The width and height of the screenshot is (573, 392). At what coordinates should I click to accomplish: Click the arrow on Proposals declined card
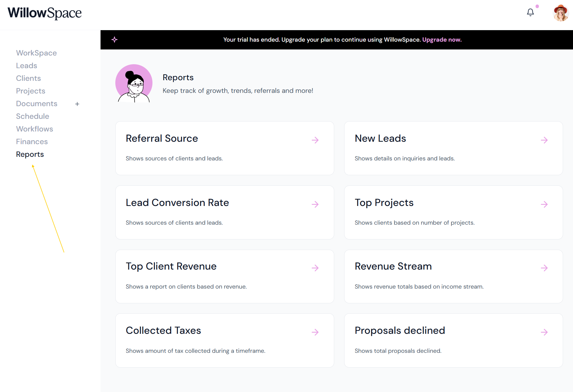tap(544, 332)
